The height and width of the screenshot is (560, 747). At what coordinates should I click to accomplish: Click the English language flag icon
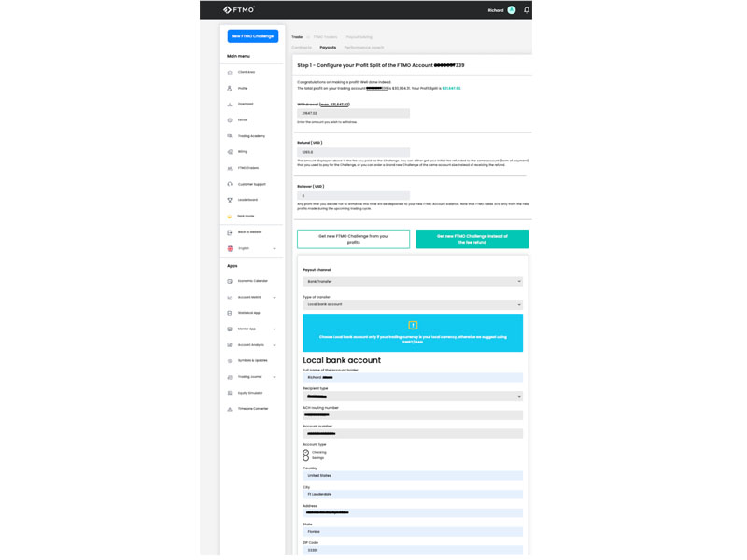[230, 248]
